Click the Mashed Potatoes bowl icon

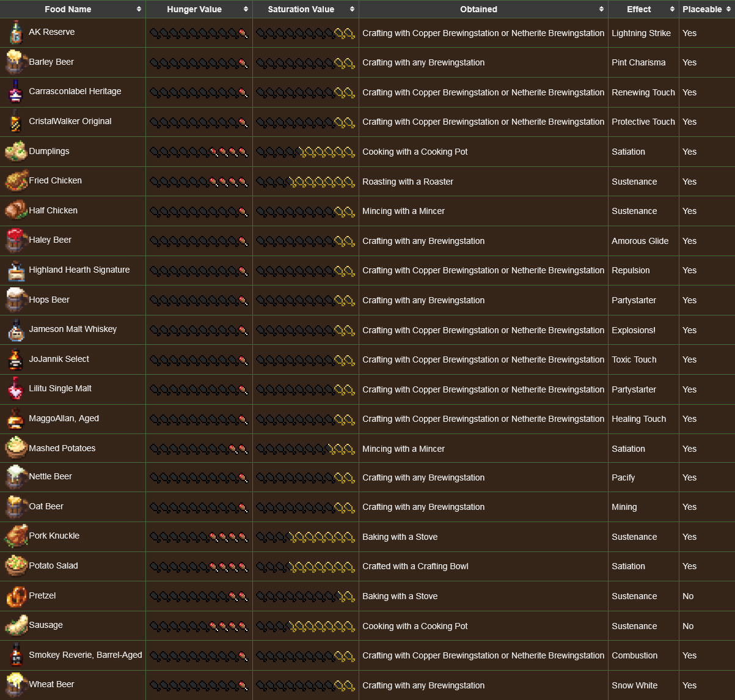point(16,448)
